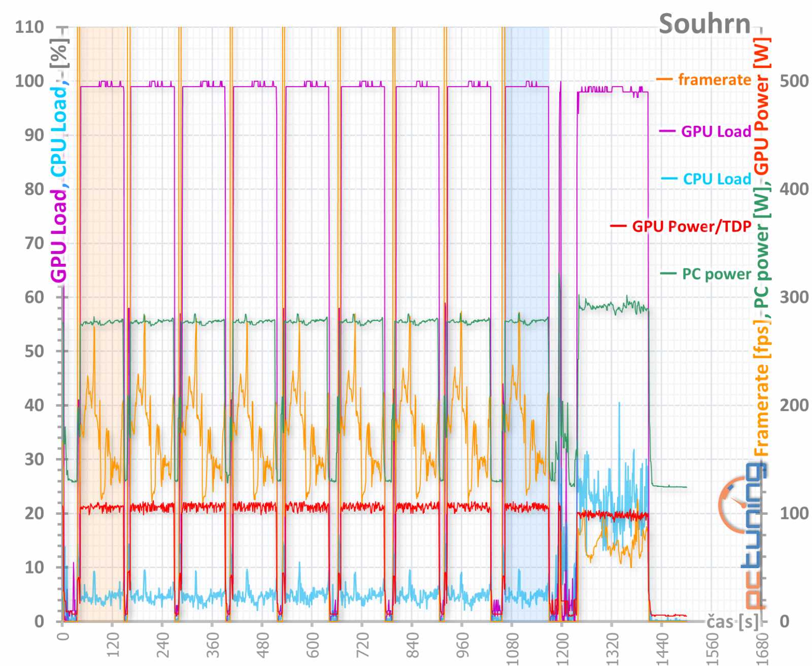Click the orange framerate legend line marker
Screen dimensions: 812x666
[664, 80]
